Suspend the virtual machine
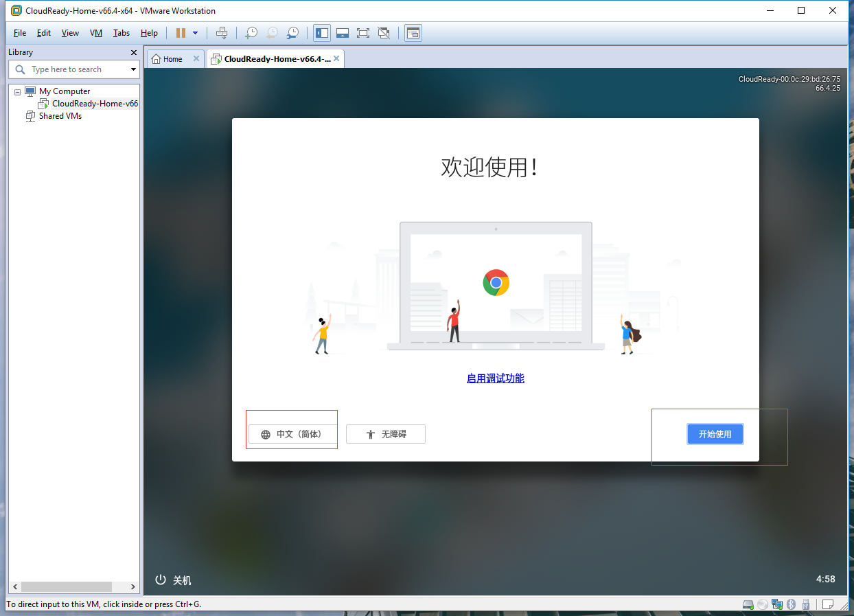 pyautogui.click(x=182, y=32)
